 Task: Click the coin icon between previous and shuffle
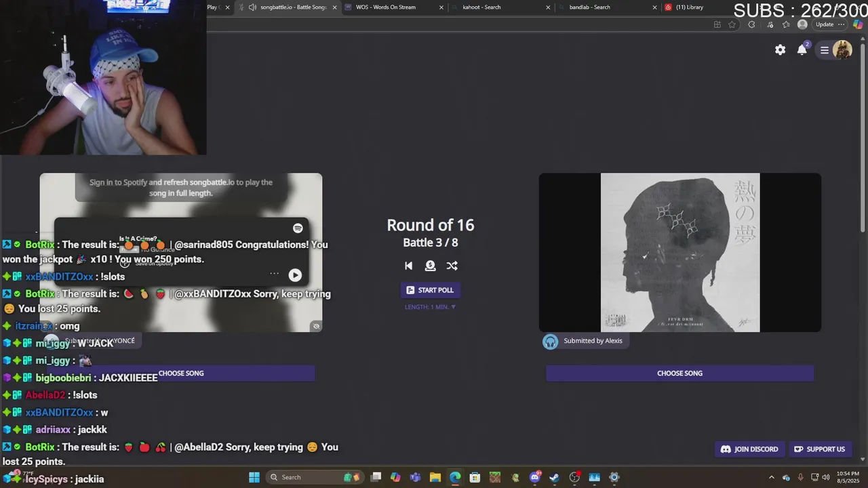coord(430,266)
